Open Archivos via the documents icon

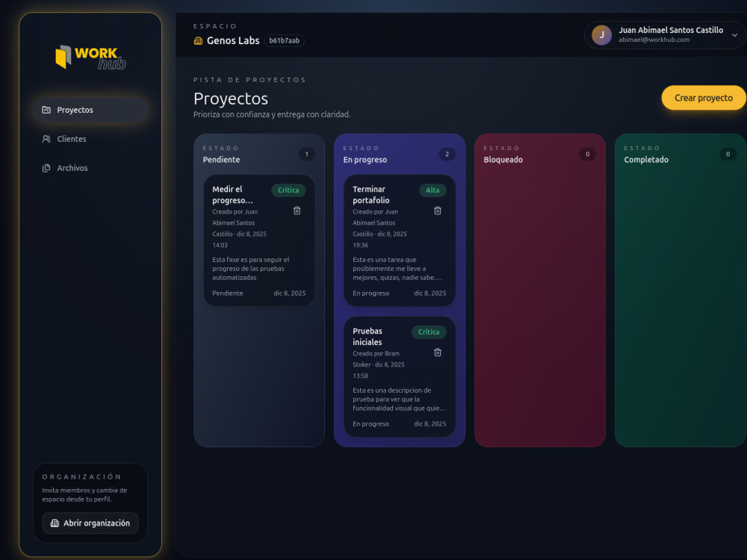click(x=46, y=168)
